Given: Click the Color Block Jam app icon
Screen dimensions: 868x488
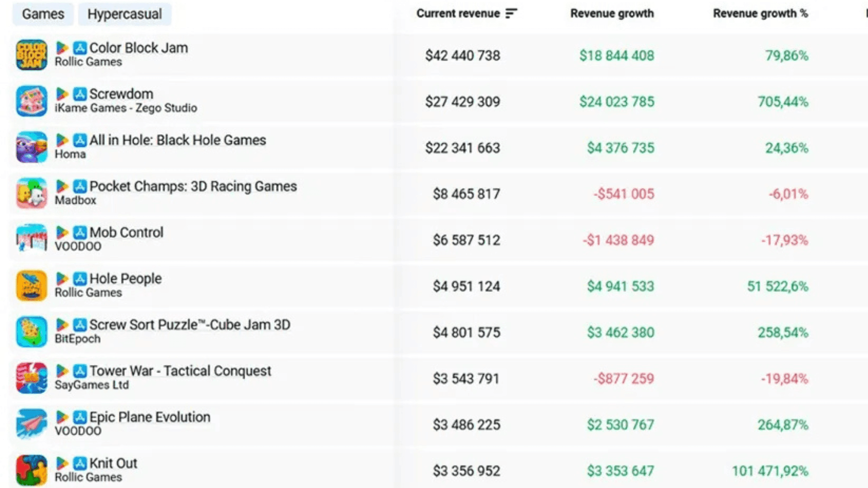Looking at the screenshot, I should [x=32, y=55].
